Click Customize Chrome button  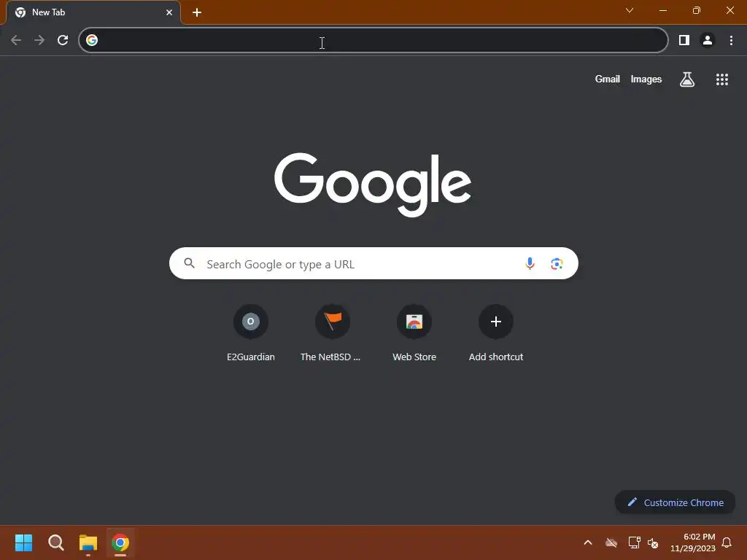pos(675,502)
